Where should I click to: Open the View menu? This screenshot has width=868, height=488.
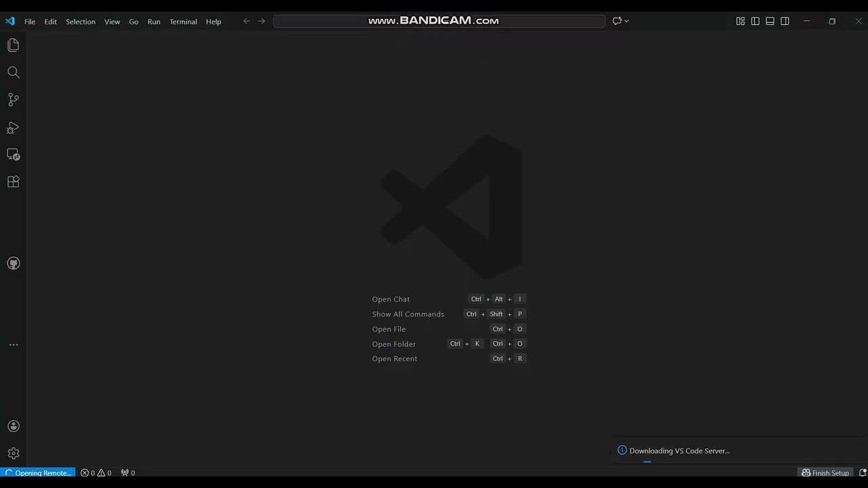113,22
